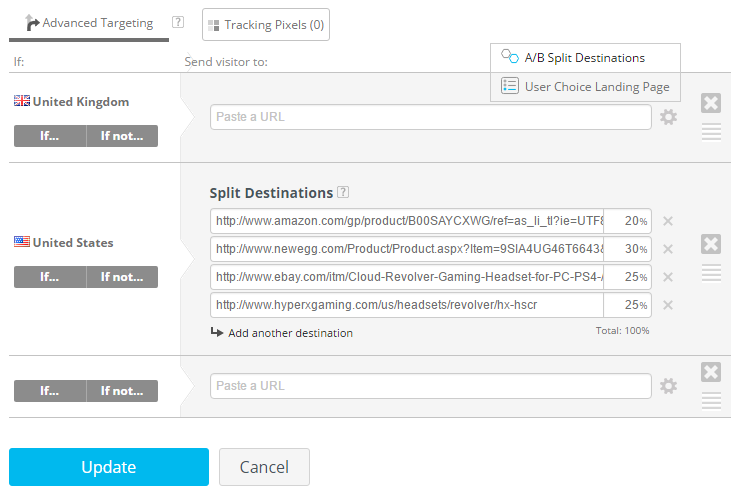Open 'If not...' condition for United States
741x495 pixels.
tap(122, 277)
